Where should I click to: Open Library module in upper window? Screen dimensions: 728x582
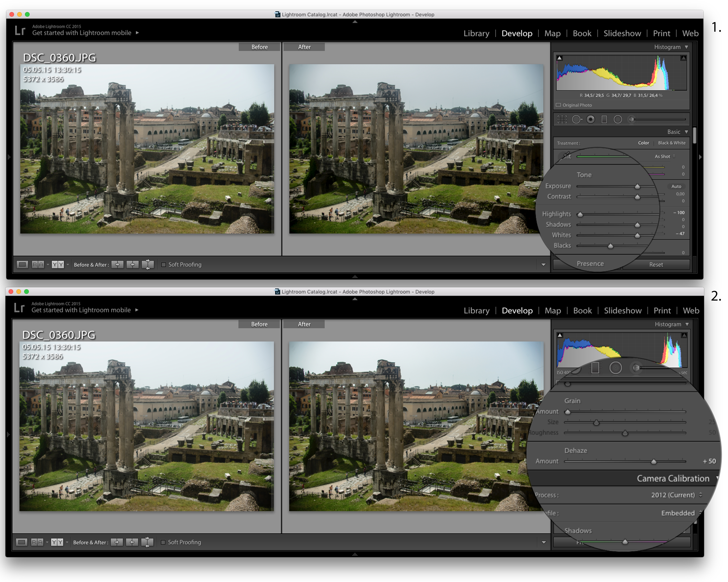point(476,33)
